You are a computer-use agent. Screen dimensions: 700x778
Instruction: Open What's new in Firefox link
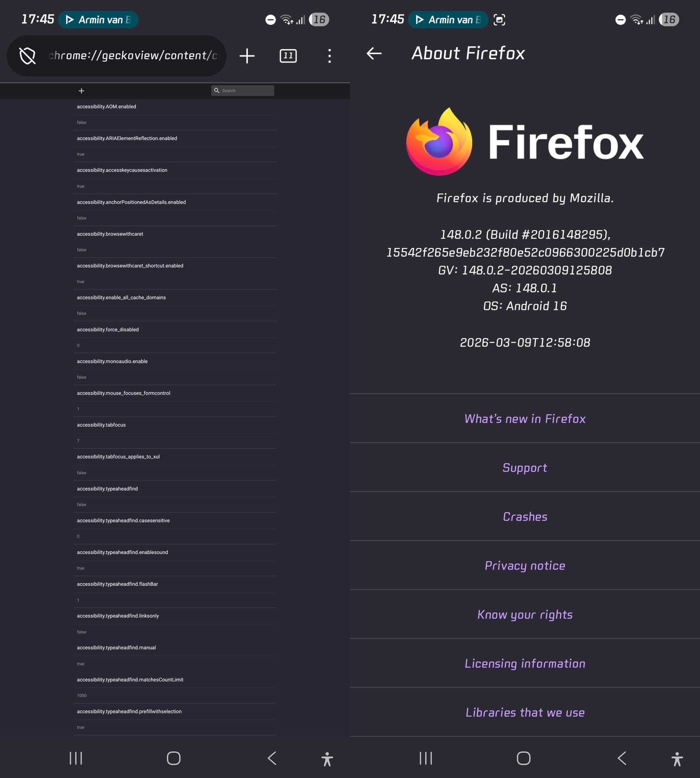(x=525, y=419)
